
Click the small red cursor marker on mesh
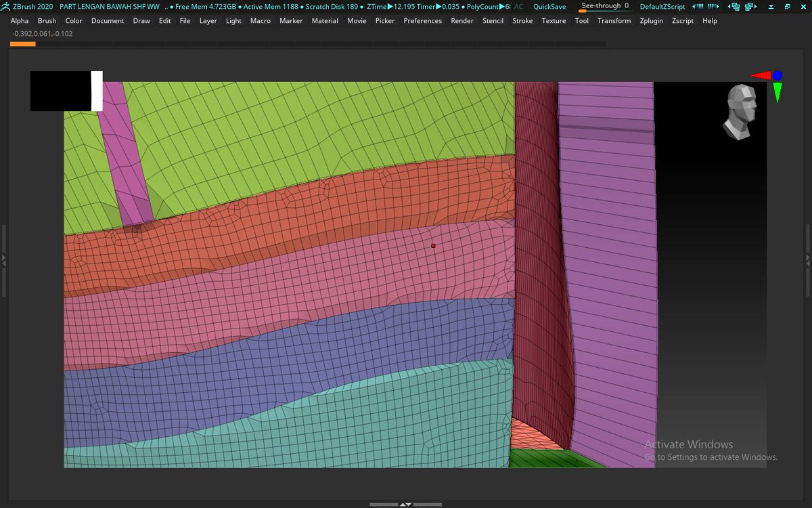click(433, 246)
